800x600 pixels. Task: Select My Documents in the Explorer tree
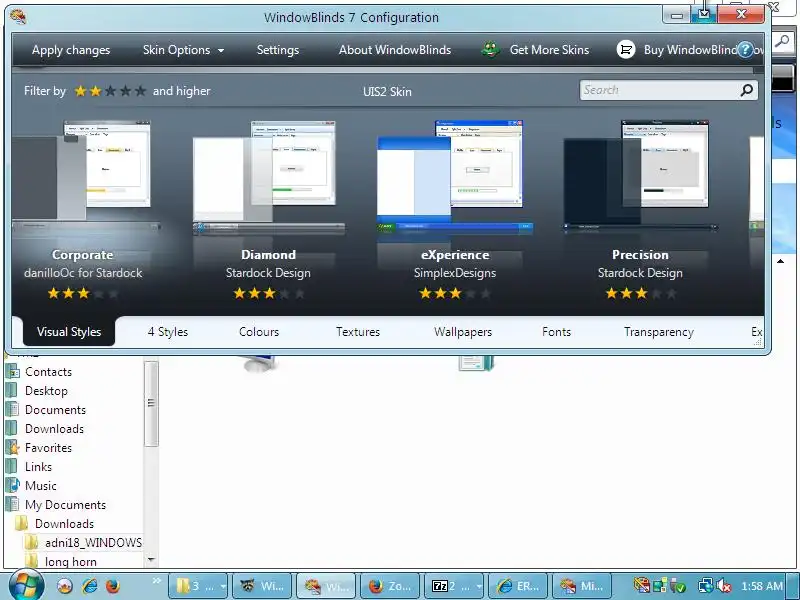coord(65,505)
